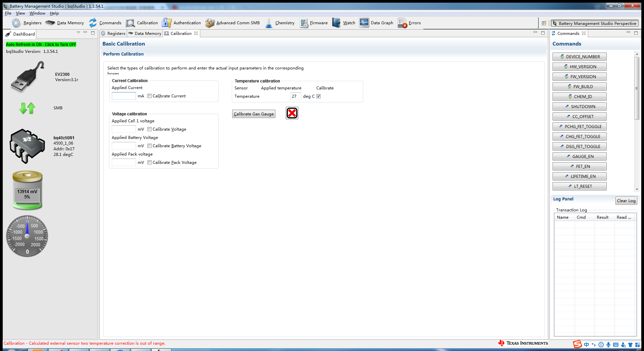Turn off Auto Refresh in DashBoard
The height and width of the screenshot is (351, 644).
tap(41, 45)
